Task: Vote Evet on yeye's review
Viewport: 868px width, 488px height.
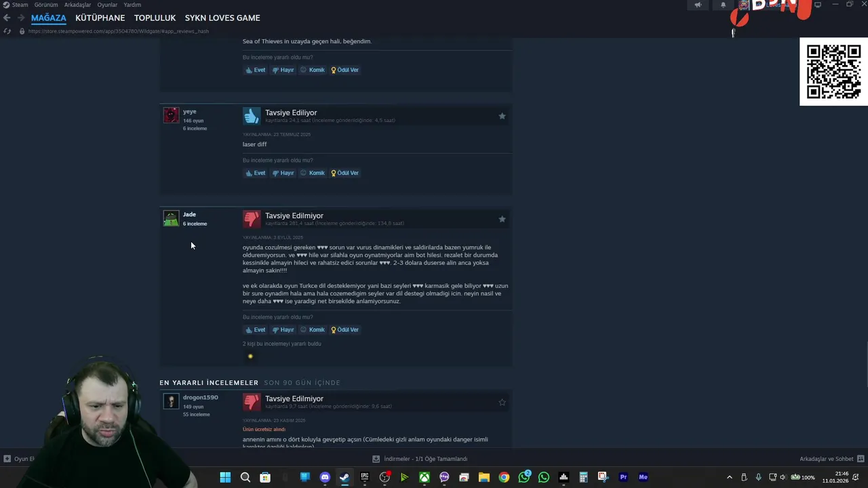Action: click(x=256, y=173)
